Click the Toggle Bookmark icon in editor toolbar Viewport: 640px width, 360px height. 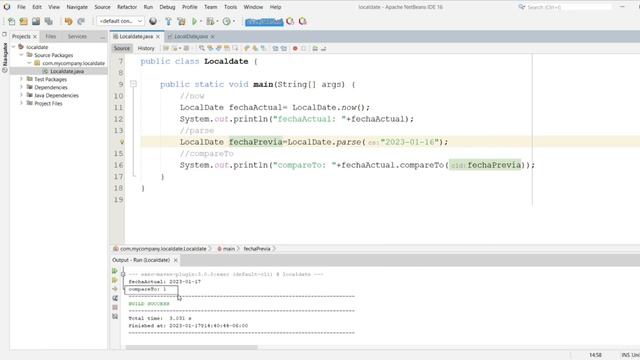(264, 48)
